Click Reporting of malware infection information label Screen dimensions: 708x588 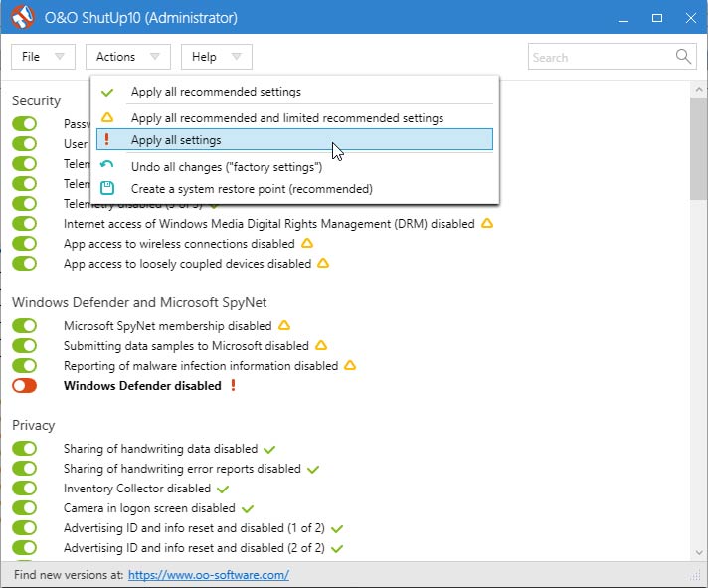coord(201,366)
